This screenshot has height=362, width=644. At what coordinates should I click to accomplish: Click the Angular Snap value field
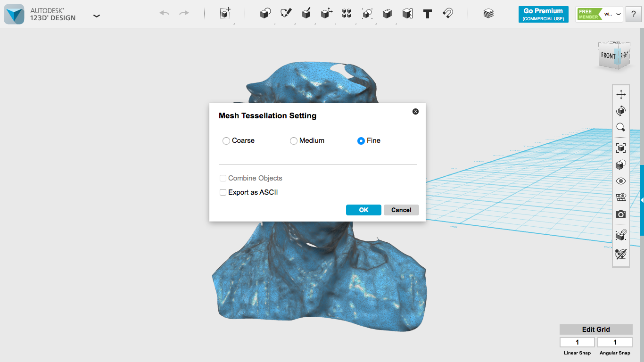click(615, 342)
